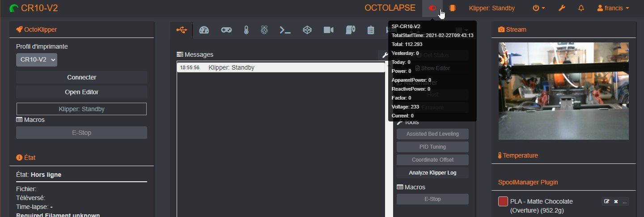Click the thermometer icon beside Temperature

(500, 155)
